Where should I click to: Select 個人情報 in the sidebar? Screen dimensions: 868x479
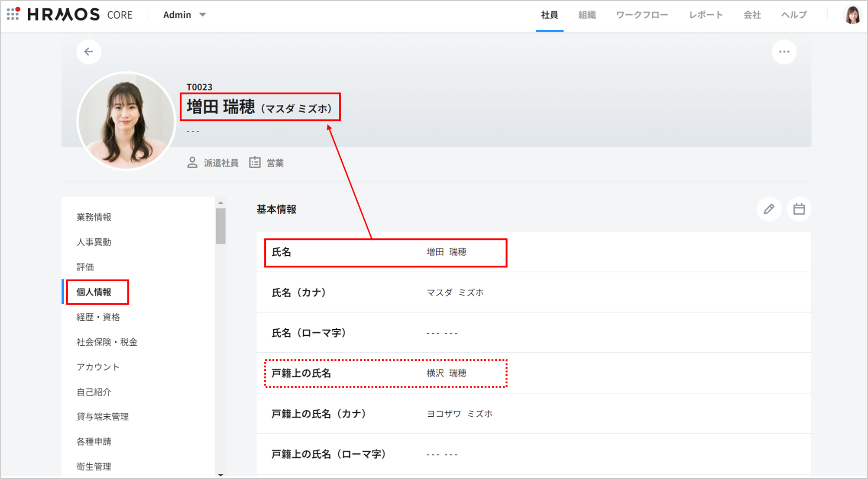coord(94,292)
